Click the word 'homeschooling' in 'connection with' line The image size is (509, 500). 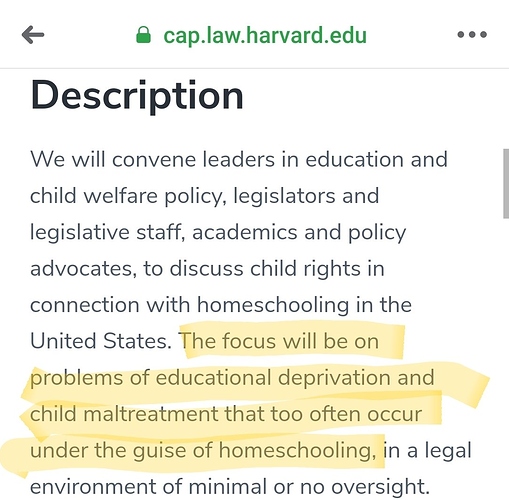point(273,305)
